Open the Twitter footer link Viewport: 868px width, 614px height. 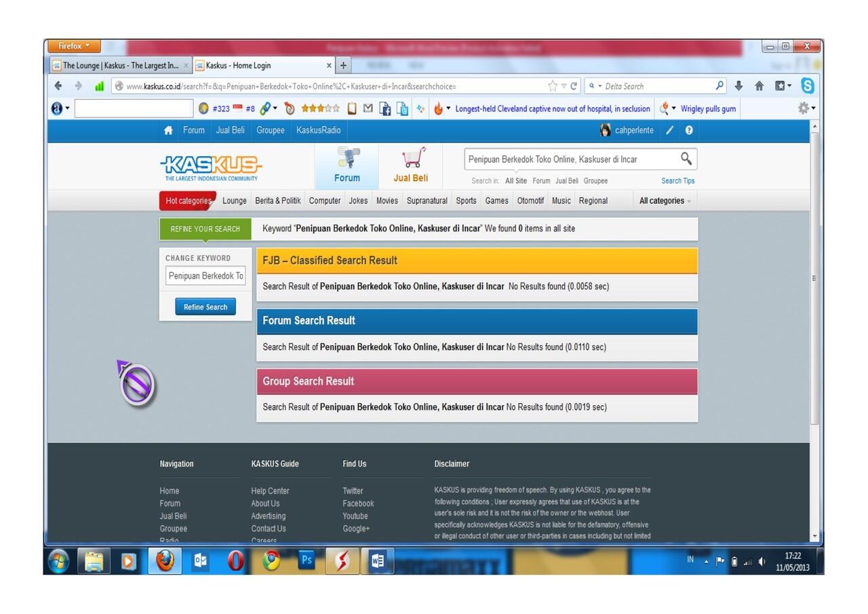point(353,491)
